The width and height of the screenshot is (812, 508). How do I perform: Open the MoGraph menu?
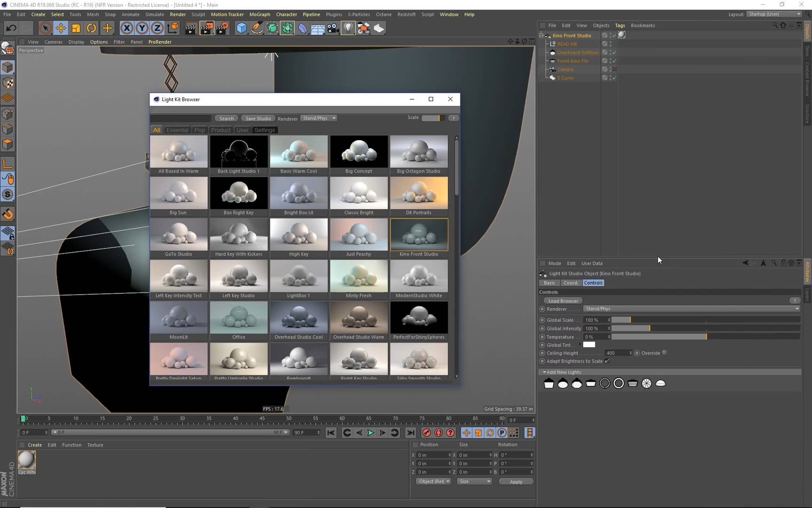(x=259, y=15)
